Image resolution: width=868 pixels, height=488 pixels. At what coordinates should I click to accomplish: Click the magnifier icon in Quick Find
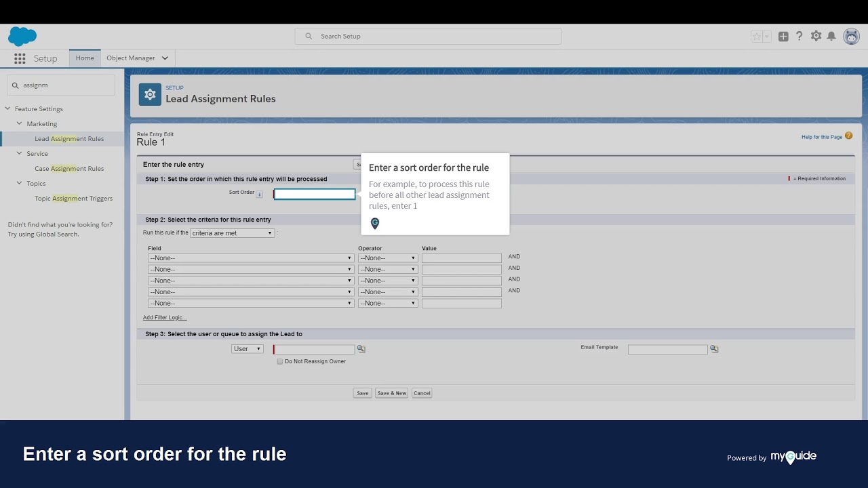click(x=15, y=85)
